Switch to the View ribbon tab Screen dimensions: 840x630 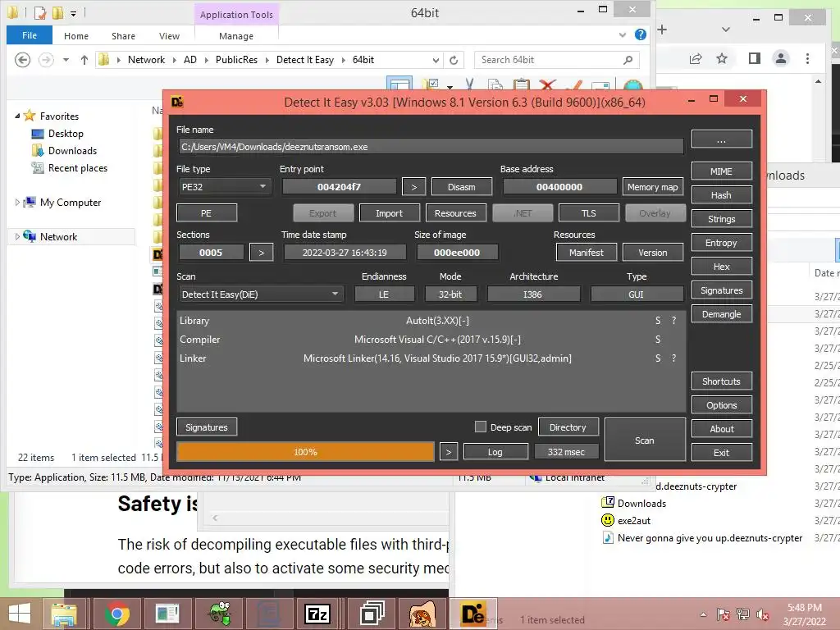pos(169,36)
